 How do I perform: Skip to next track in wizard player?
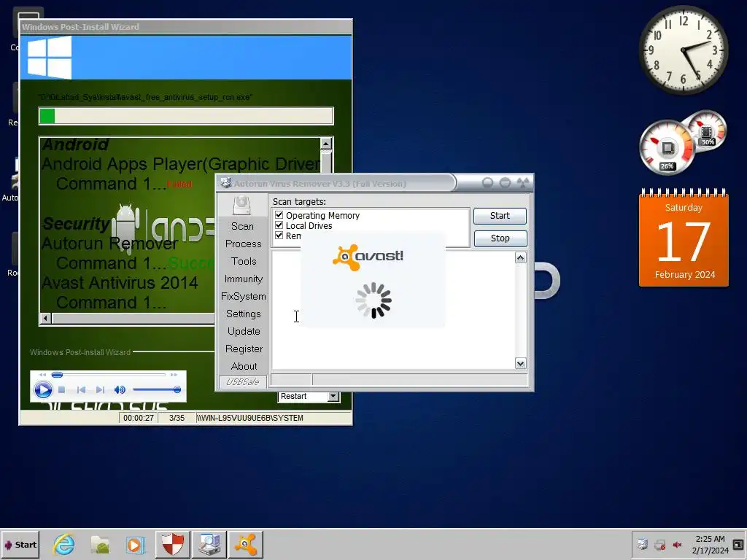(x=100, y=389)
